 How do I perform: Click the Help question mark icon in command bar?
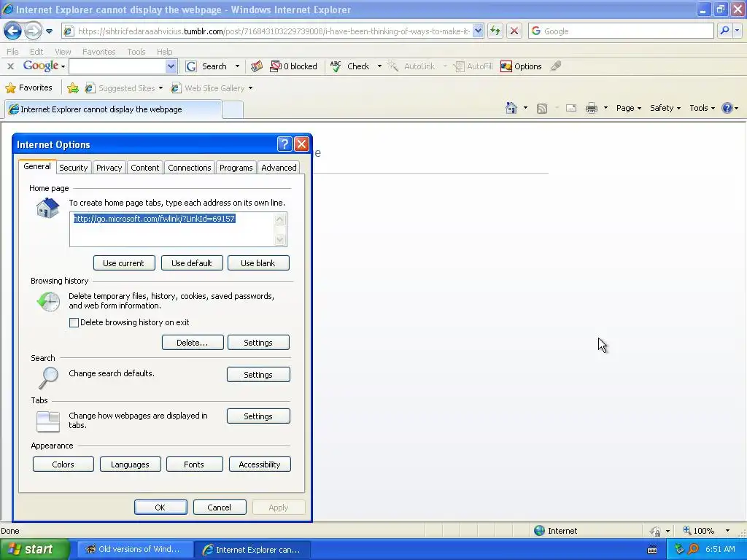pyautogui.click(x=727, y=108)
